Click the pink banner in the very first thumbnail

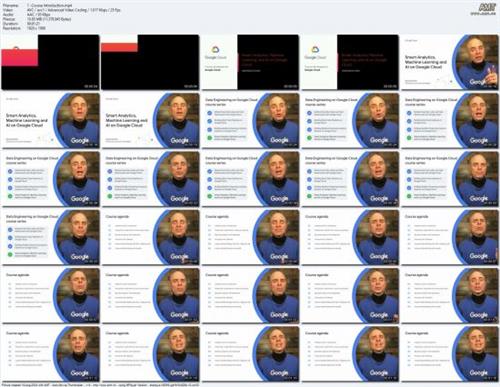click(20, 57)
